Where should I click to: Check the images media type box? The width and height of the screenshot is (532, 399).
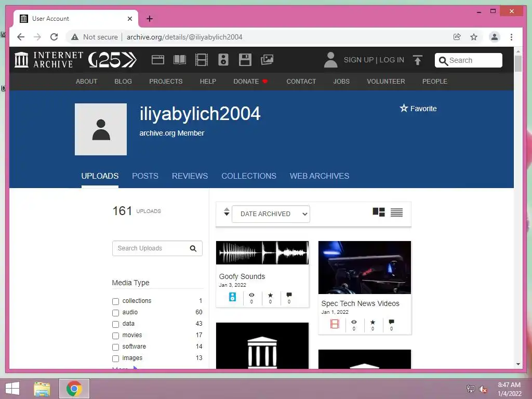pyautogui.click(x=116, y=358)
